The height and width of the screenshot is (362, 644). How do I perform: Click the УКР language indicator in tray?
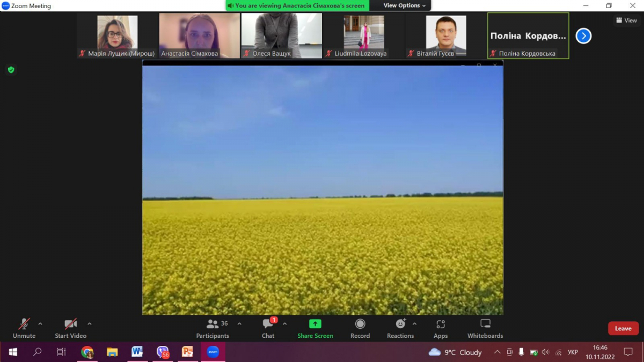pyautogui.click(x=573, y=352)
